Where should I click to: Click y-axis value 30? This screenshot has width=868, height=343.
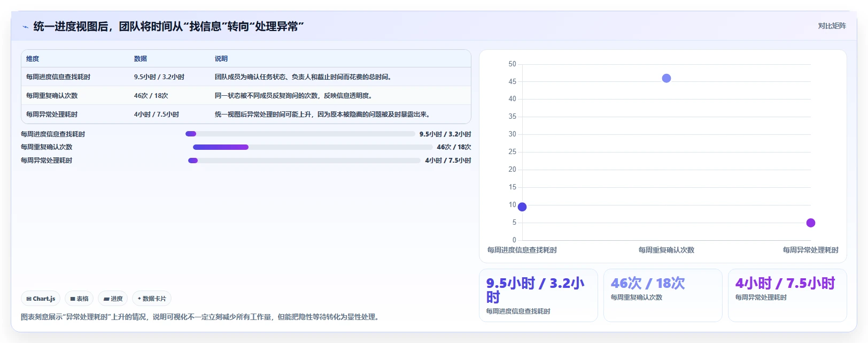pos(513,134)
